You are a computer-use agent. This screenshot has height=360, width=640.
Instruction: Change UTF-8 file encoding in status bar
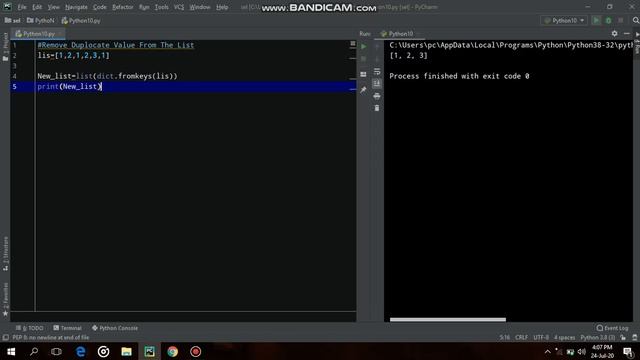tap(541, 338)
